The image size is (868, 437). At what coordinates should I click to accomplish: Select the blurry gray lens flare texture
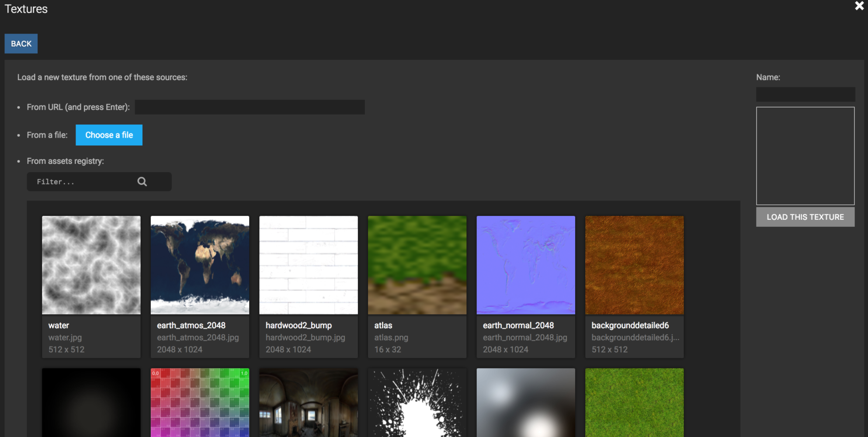tap(526, 402)
